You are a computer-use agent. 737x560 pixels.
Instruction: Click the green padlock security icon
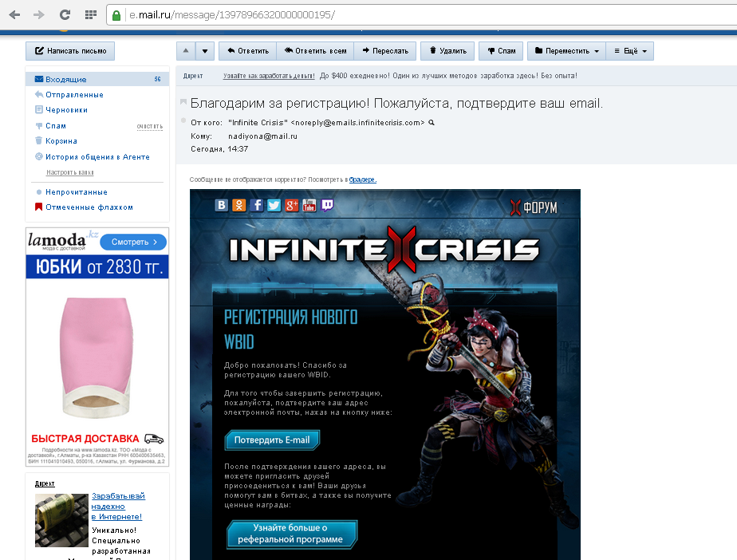116,15
